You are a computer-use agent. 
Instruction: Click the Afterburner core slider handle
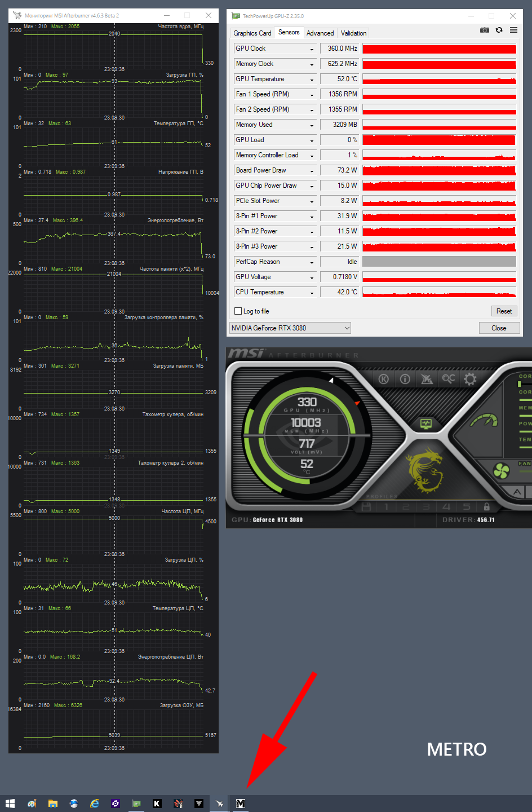tap(519, 384)
